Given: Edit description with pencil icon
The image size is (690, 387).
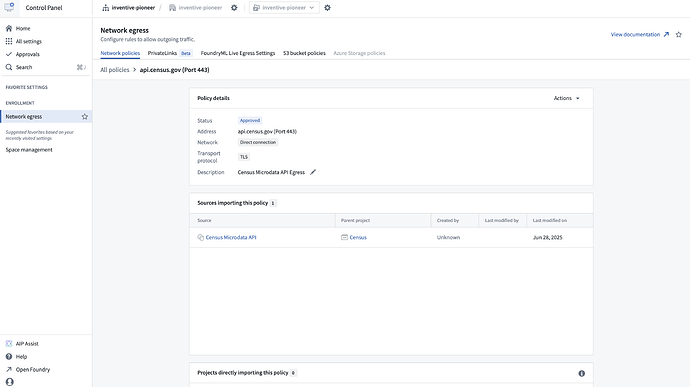Looking at the screenshot, I should [313, 172].
